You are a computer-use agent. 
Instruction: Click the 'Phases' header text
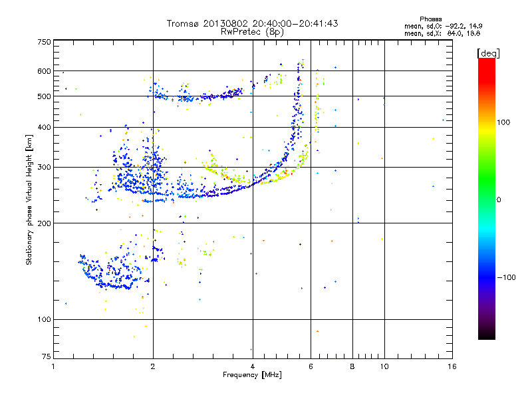(430, 19)
